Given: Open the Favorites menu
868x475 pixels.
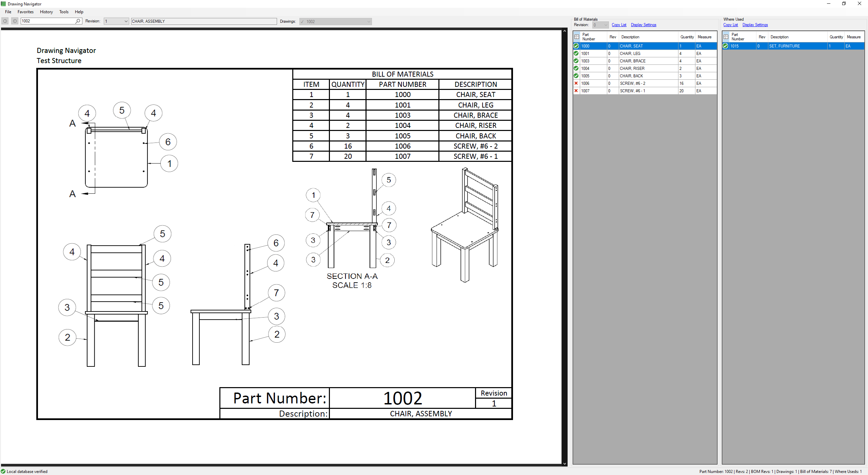Looking at the screenshot, I should (x=25, y=12).
